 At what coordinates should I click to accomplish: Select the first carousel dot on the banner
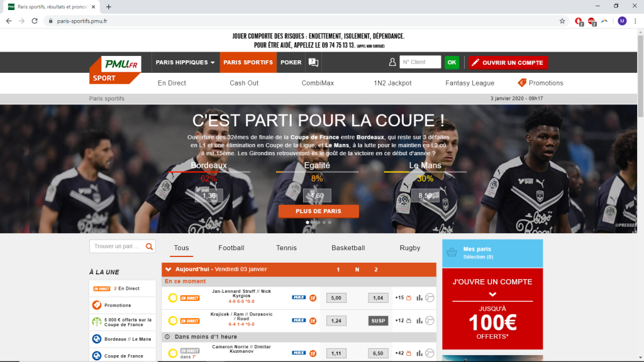(308, 222)
